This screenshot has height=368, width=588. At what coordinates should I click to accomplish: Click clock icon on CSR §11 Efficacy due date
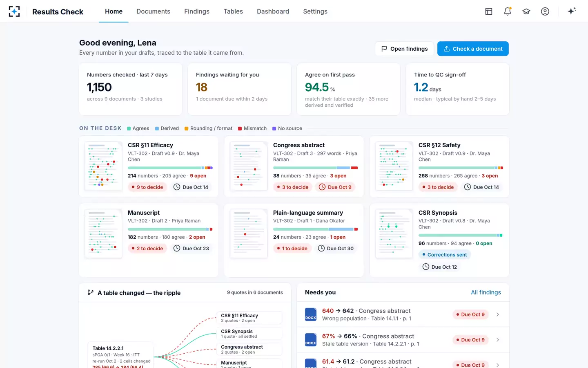(177, 187)
